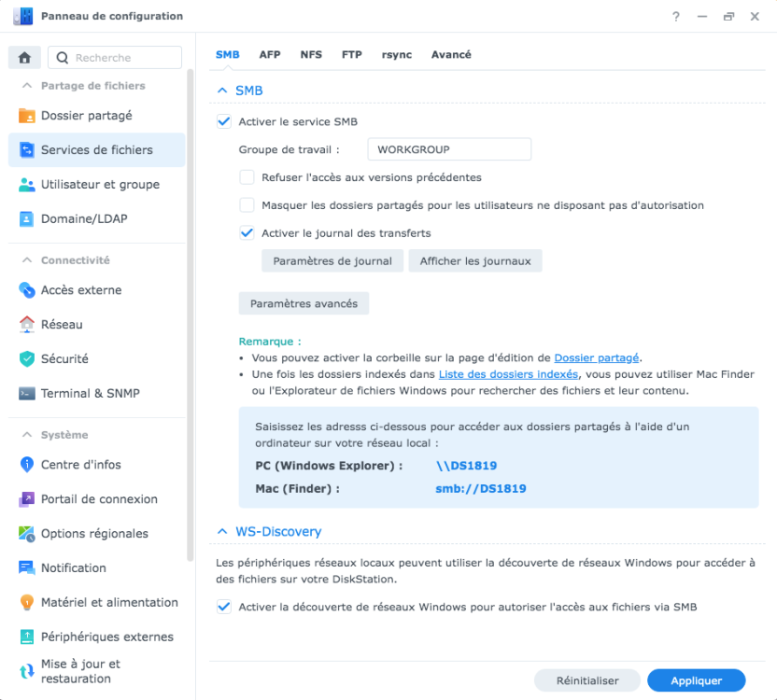Open Centre d'infos icon
The image size is (777, 700).
tap(27, 465)
